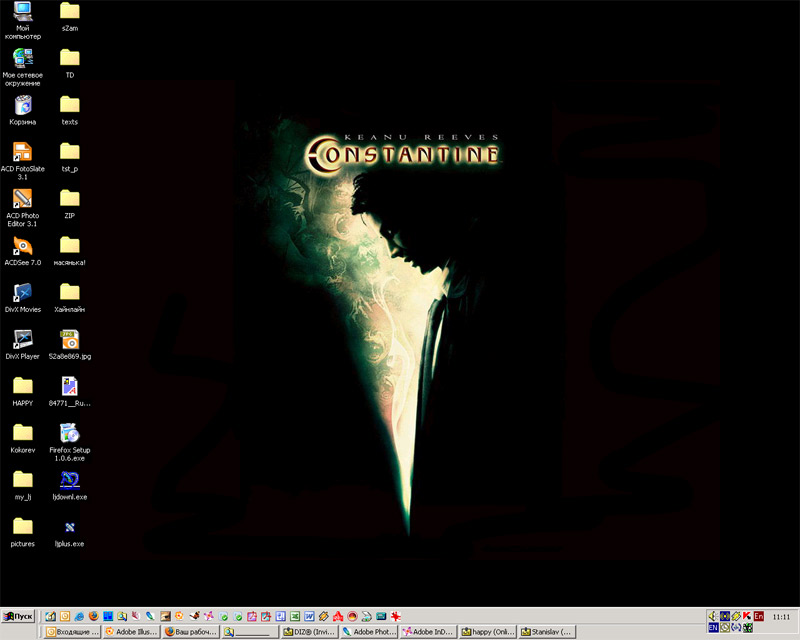Click the 11:11 system clock
Viewport: 800px width, 640px height.
(781, 617)
